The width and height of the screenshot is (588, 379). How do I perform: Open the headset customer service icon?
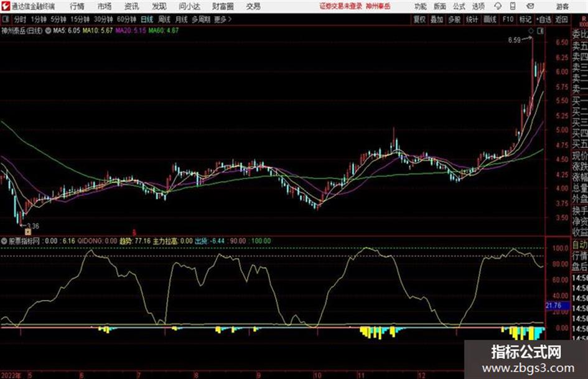point(498,6)
